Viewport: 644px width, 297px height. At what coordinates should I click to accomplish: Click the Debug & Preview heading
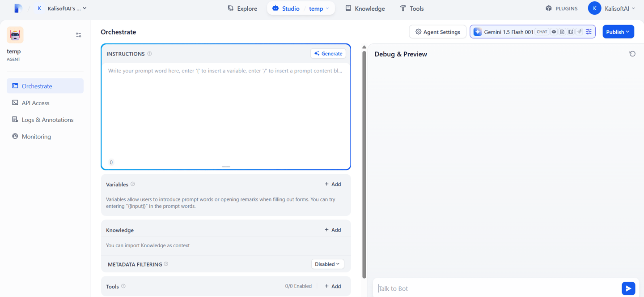click(401, 54)
